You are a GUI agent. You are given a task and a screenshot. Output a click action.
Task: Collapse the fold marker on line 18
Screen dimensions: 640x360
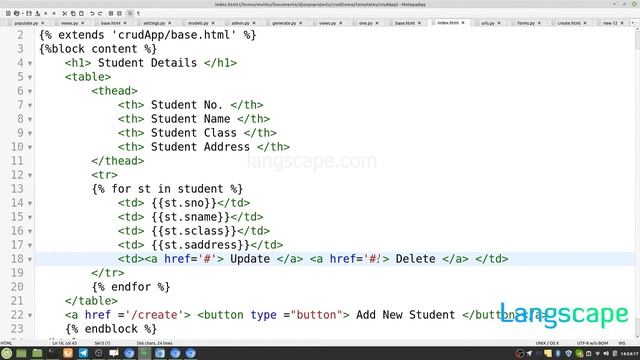point(30,259)
